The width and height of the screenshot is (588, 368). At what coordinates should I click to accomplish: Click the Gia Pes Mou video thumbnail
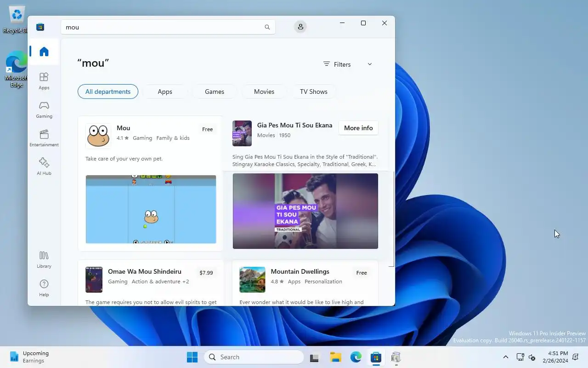point(305,211)
